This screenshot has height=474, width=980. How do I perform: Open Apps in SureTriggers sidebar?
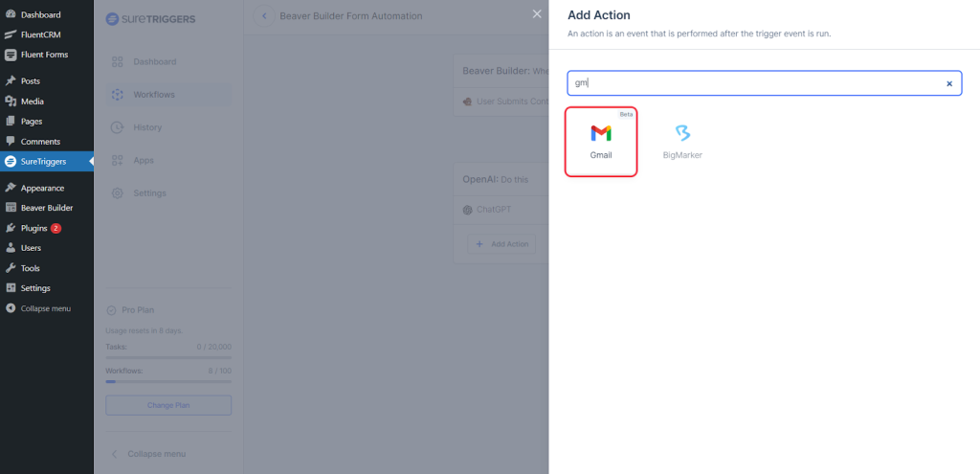coord(144,160)
